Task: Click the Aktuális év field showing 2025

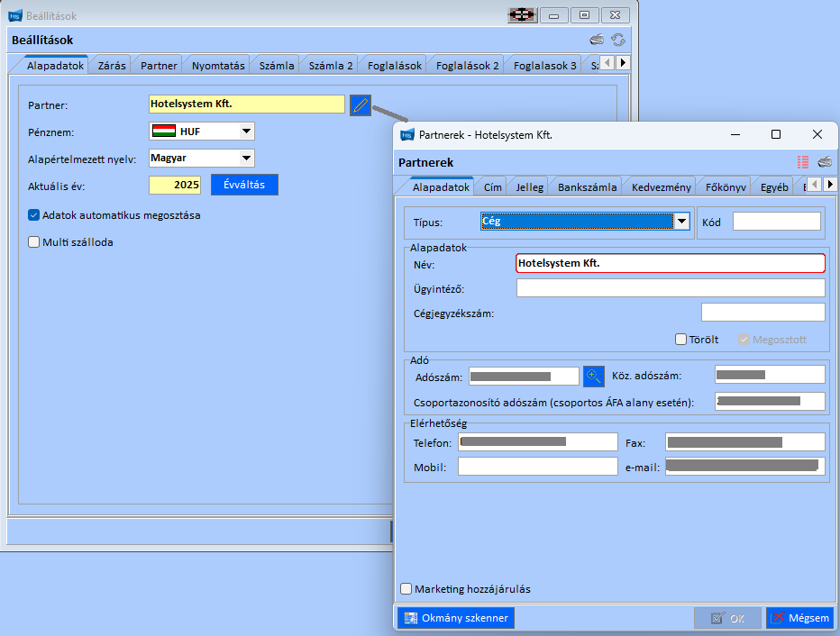Action: [175, 185]
